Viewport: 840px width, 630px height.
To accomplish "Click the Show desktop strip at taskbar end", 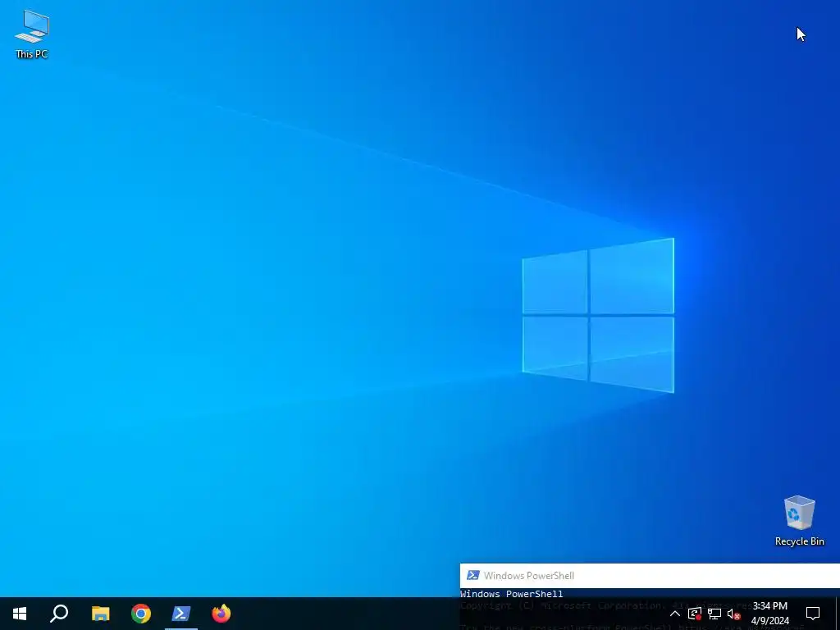I will (x=838, y=614).
